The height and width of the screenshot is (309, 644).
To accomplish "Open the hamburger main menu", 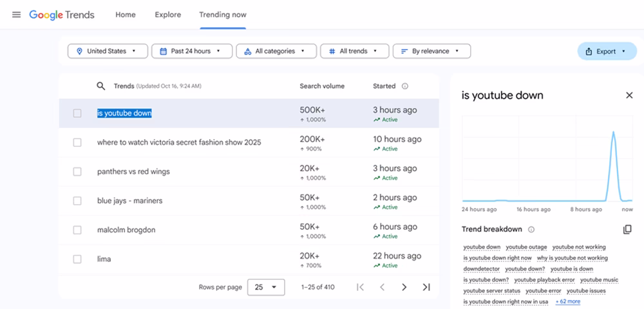I will 16,15.
